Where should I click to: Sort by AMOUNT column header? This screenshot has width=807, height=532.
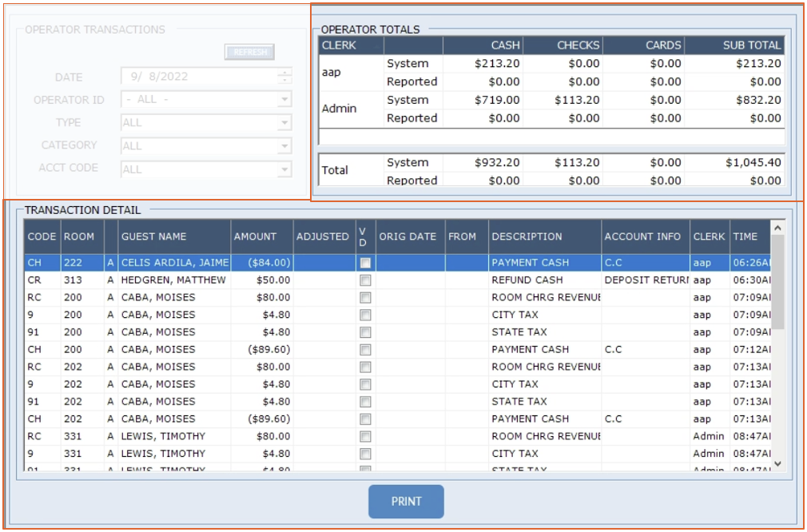tap(255, 236)
